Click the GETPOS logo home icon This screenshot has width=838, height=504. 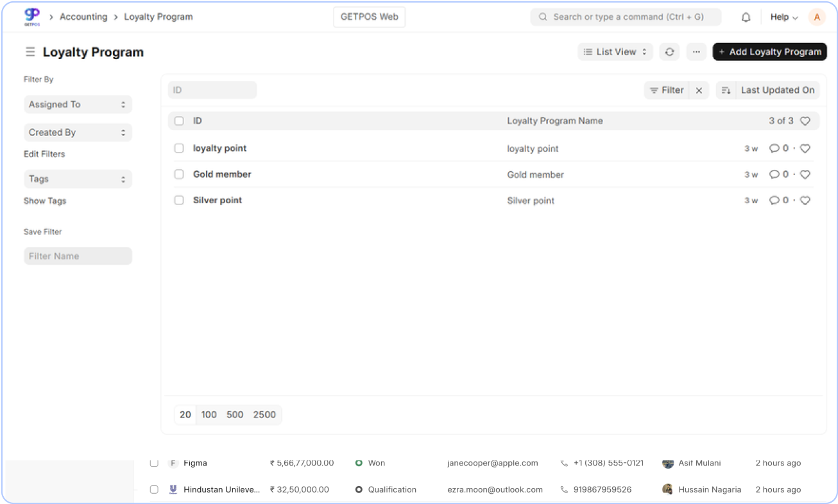pyautogui.click(x=31, y=17)
